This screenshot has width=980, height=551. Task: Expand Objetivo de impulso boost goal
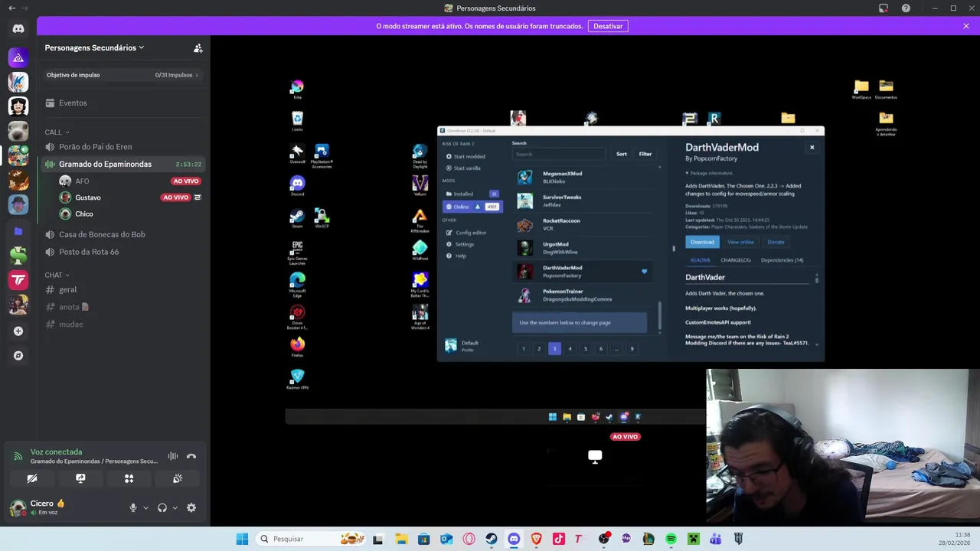click(x=124, y=75)
